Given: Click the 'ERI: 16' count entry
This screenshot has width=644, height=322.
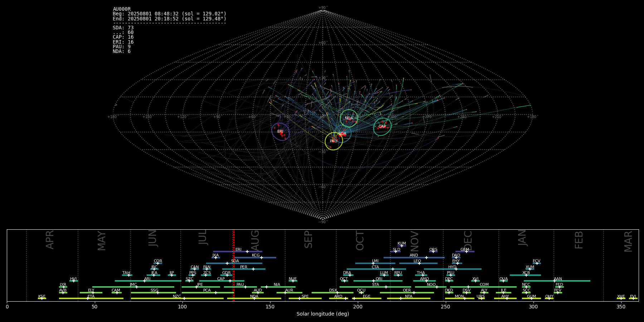Looking at the screenshot, I should click(x=123, y=42).
